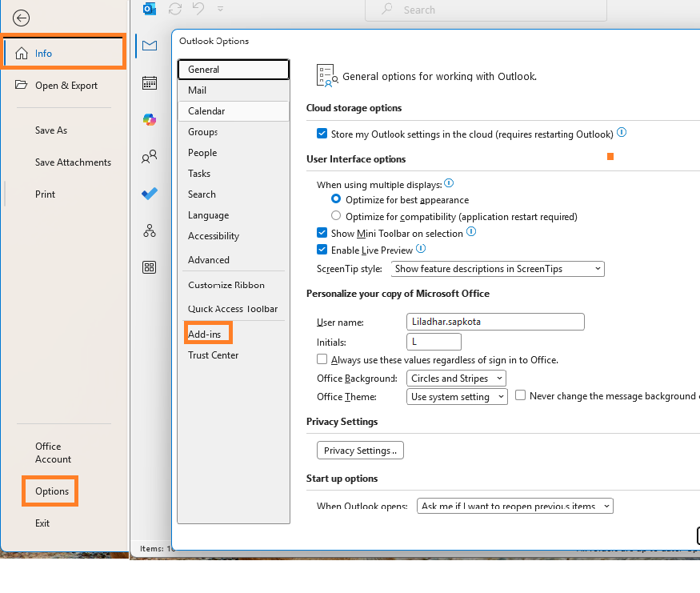Click the info icon beside multiple displays label
The image size is (700, 593).
449,183
